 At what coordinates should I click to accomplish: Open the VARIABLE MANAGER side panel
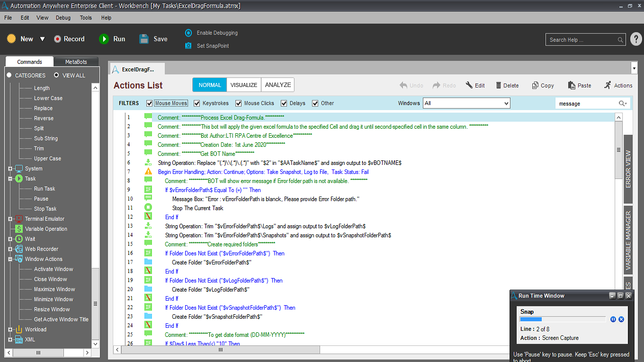pyautogui.click(x=628, y=240)
